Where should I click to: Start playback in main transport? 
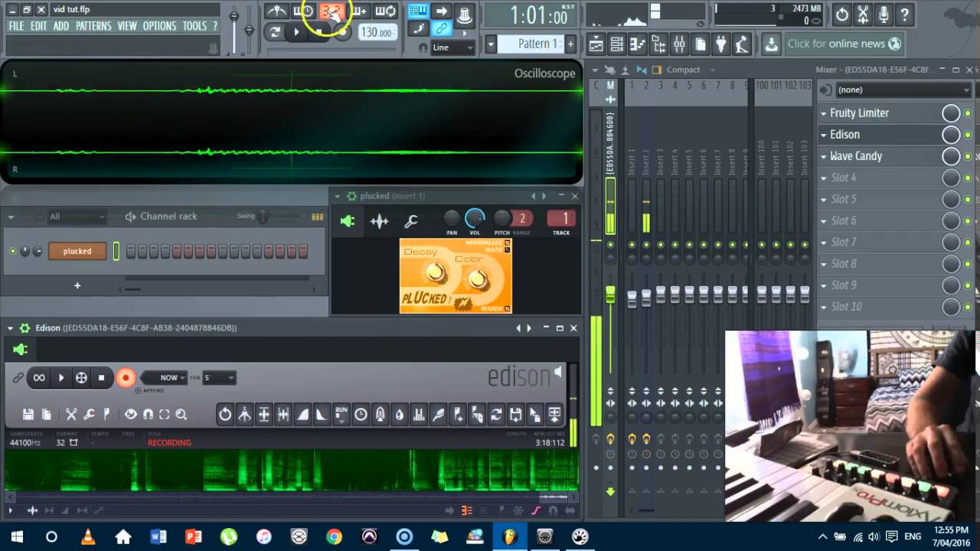(x=296, y=32)
